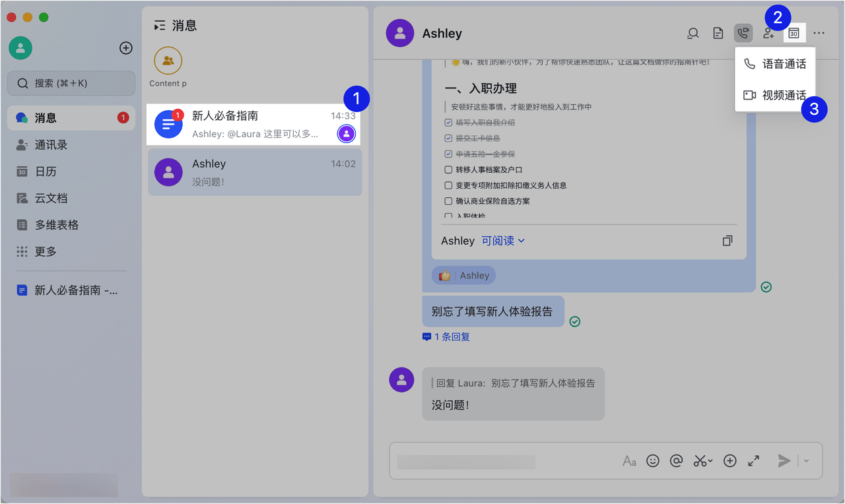This screenshot has width=845, height=504.
Task: Check the 变更专项附加扣除扣缴义务人信息 checkbox
Action: tap(449, 186)
